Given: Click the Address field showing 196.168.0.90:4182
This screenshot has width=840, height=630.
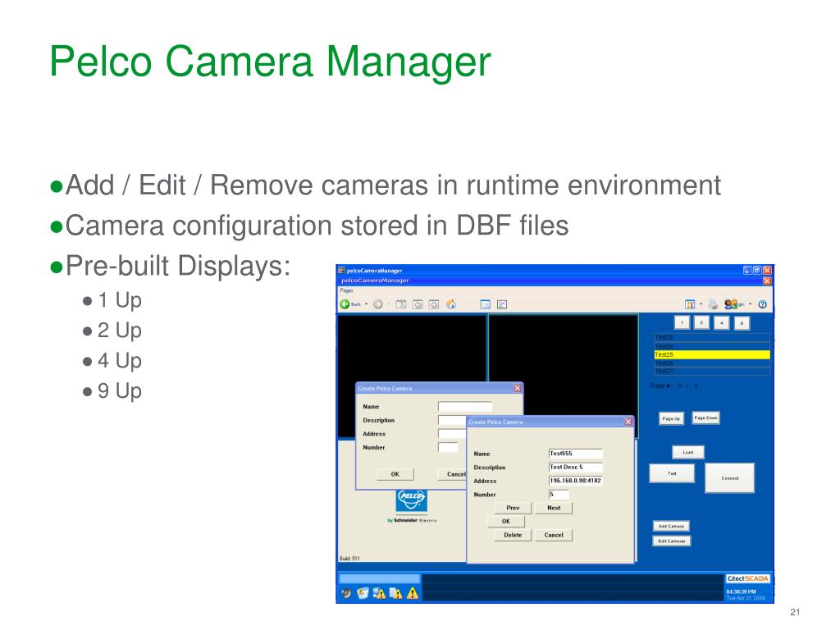Looking at the screenshot, I should (x=575, y=481).
